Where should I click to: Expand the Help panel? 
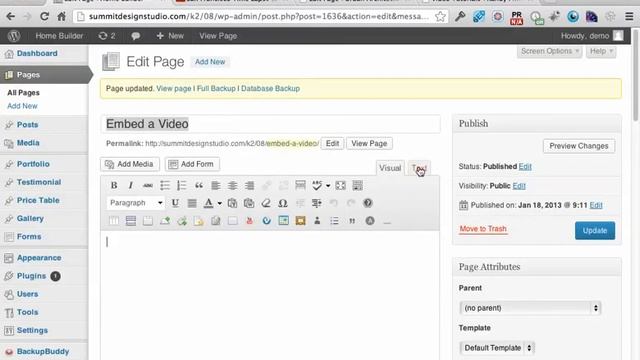(601, 51)
